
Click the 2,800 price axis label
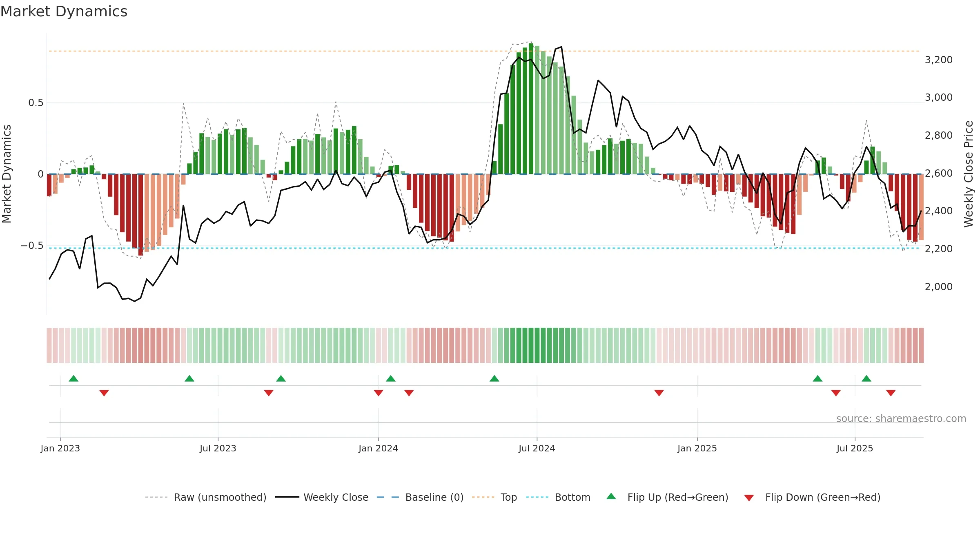tap(939, 136)
